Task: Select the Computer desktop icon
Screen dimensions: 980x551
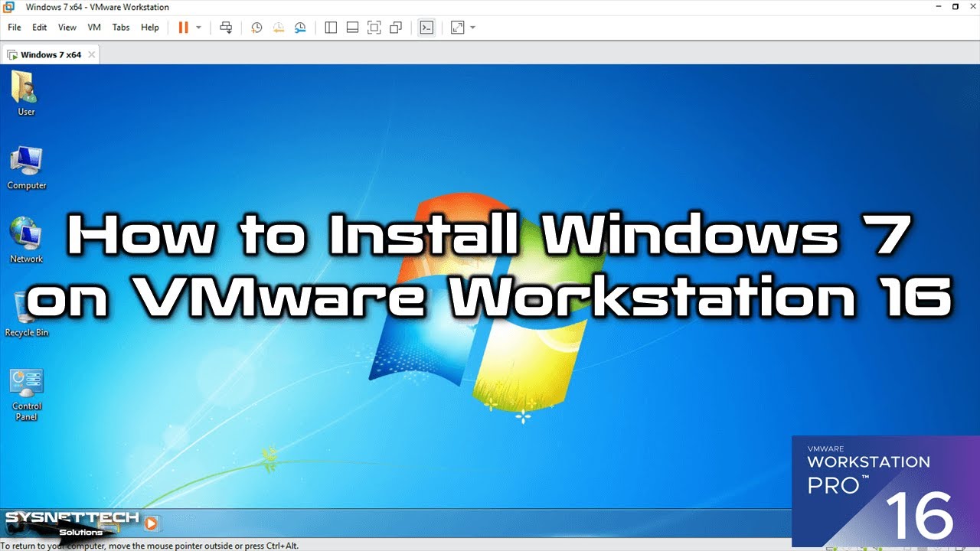Action: point(26,168)
